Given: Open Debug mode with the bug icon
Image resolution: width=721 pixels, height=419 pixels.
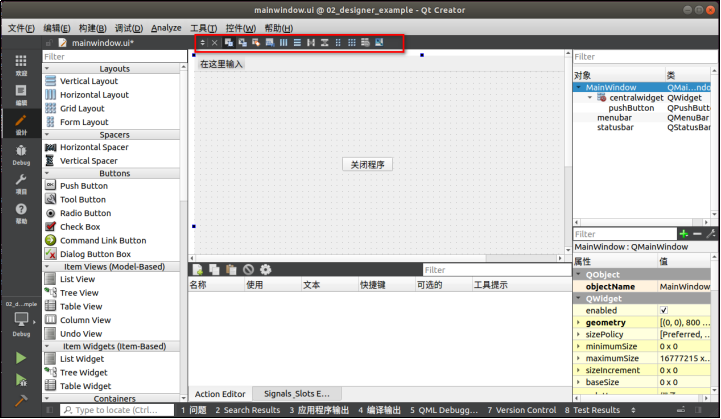Looking at the screenshot, I should (21, 155).
